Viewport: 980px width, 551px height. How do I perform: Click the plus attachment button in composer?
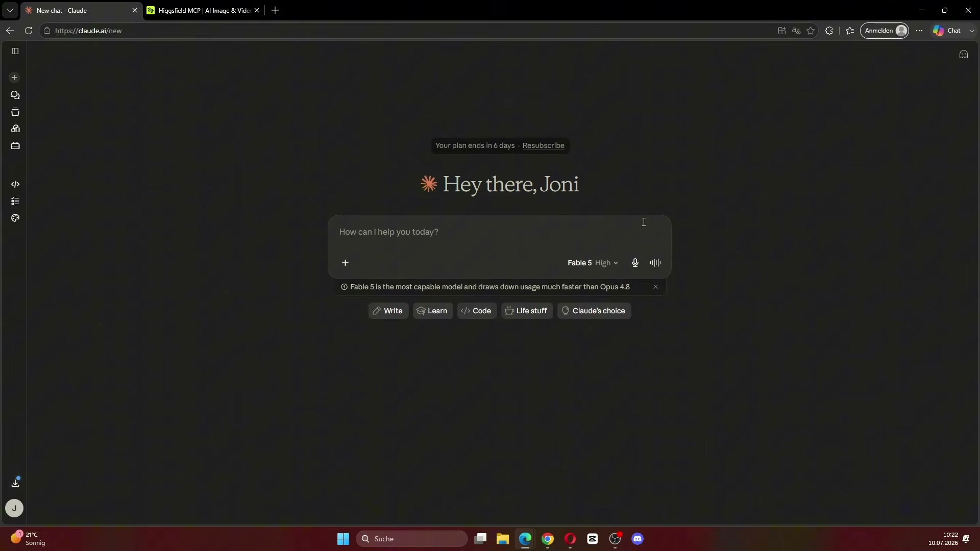point(345,263)
